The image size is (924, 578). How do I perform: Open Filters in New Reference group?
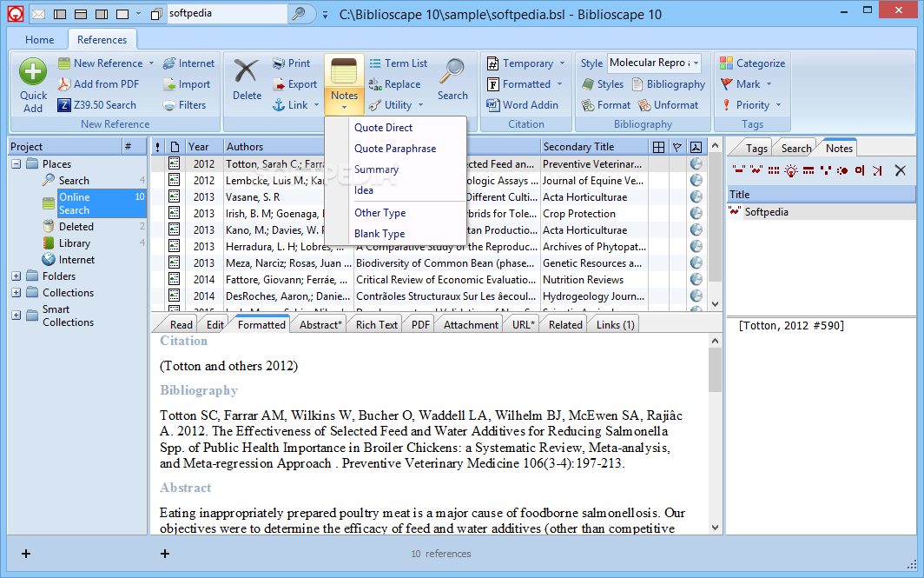coord(184,105)
